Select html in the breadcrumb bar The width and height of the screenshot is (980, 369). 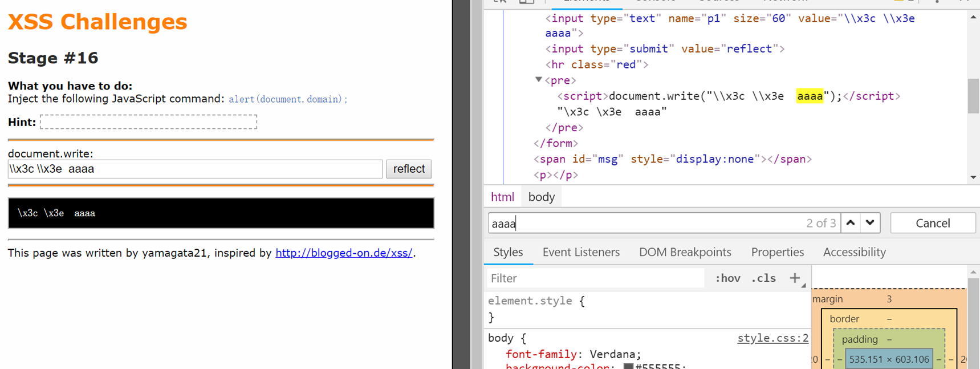pyautogui.click(x=502, y=197)
